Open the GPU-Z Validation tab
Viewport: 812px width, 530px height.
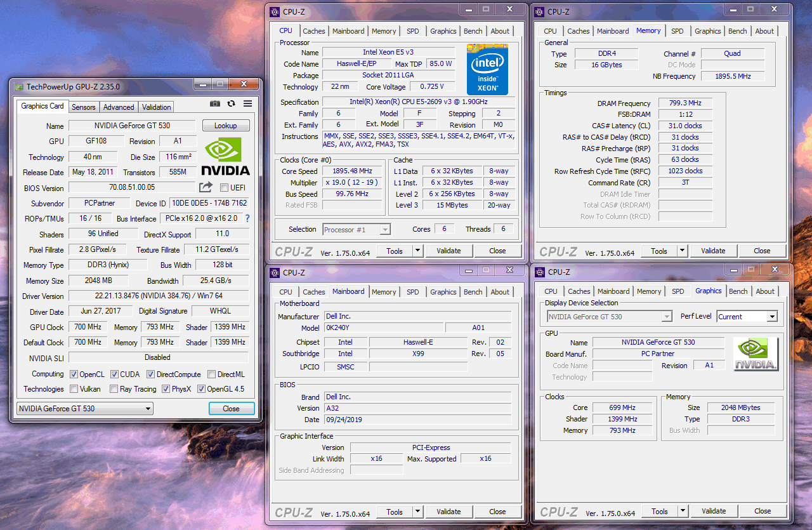point(157,107)
